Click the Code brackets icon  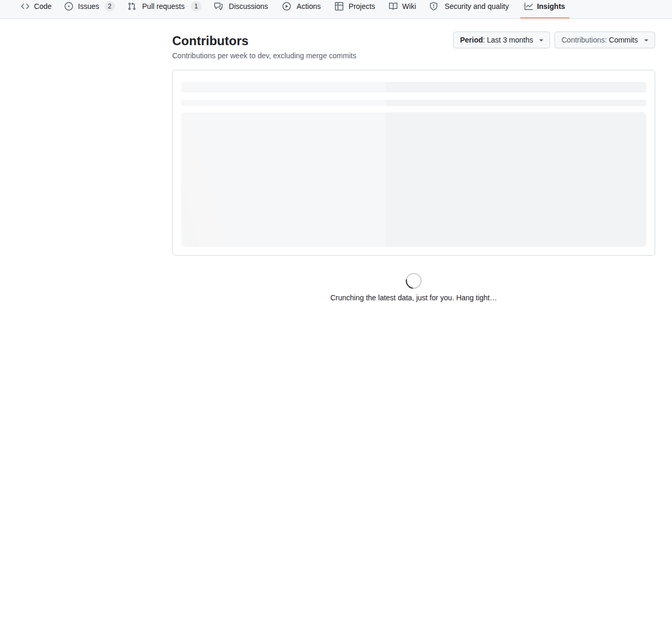[x=25, y=6]
